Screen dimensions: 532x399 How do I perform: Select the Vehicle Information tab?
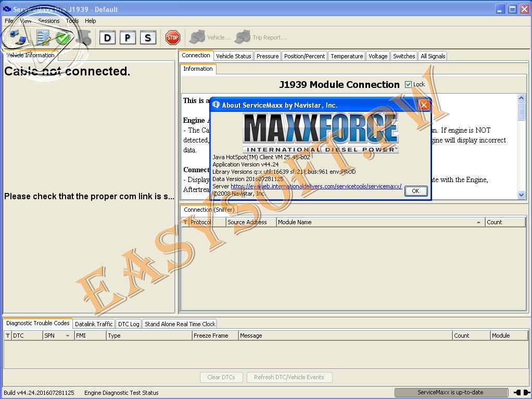pos(30,55)
